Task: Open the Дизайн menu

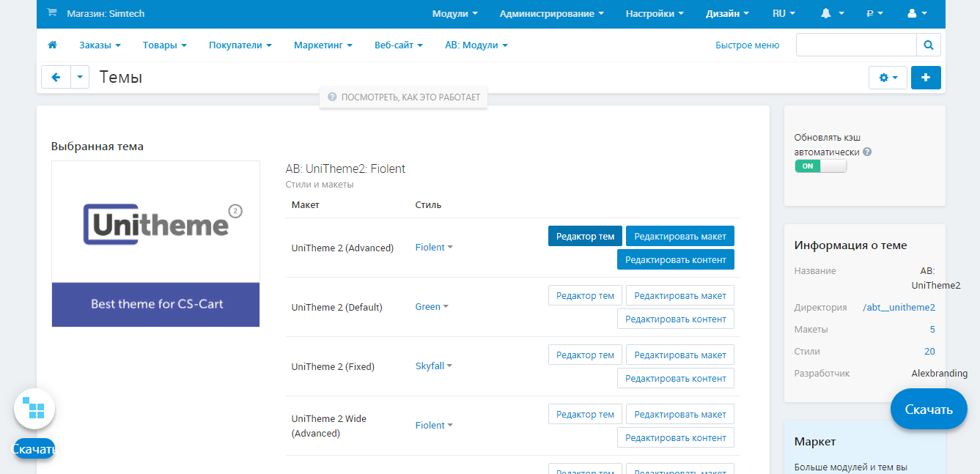Action: (727, 13)
